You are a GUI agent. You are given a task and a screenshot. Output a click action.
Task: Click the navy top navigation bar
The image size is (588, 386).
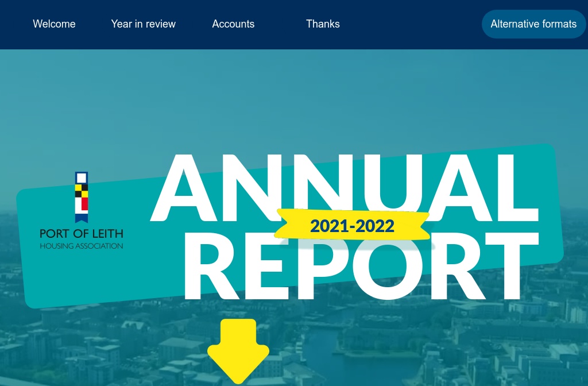402,24
